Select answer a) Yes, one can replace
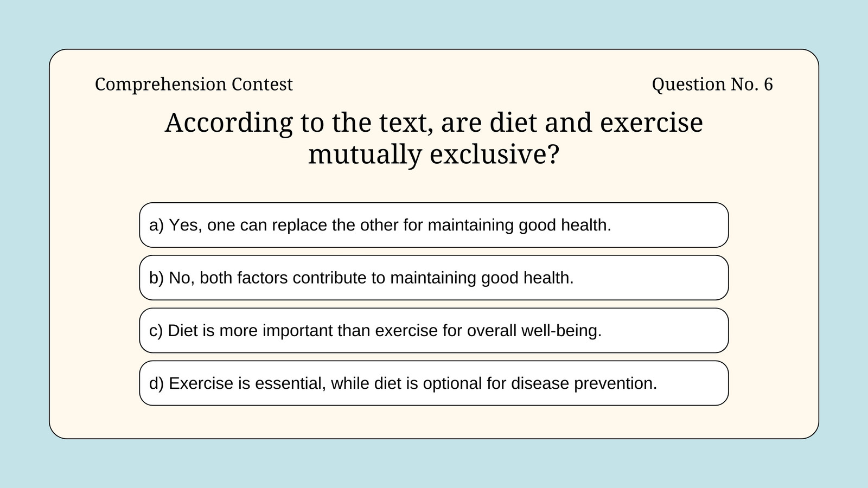 point(433,225)
